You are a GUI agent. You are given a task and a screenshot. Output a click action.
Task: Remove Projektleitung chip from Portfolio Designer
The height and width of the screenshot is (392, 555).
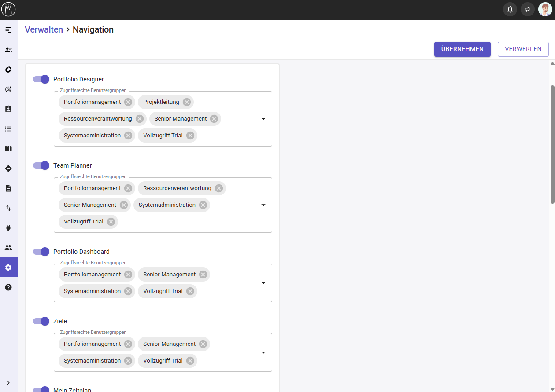coord(187,102)
